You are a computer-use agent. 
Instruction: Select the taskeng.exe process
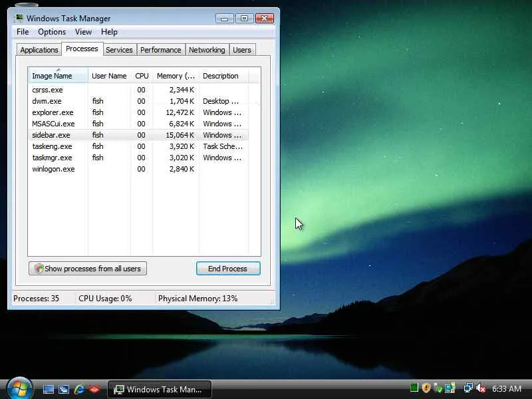[138, 146]
